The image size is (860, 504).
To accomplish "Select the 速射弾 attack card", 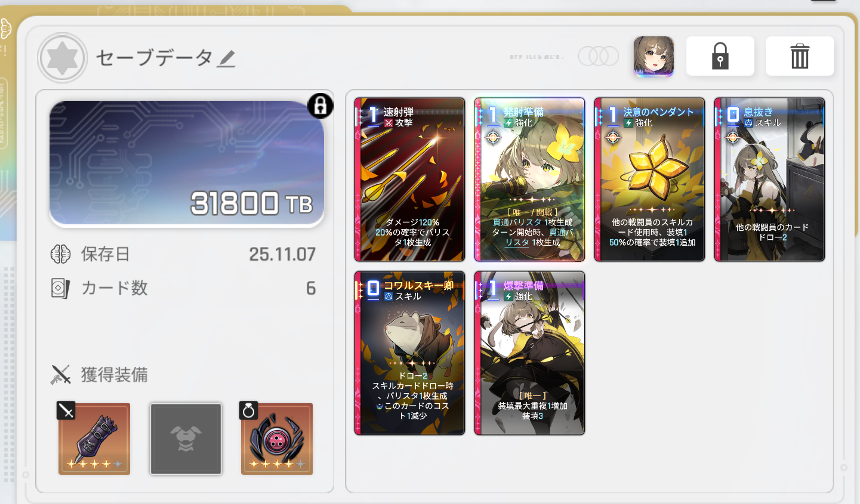I will (x=409, y=180).
